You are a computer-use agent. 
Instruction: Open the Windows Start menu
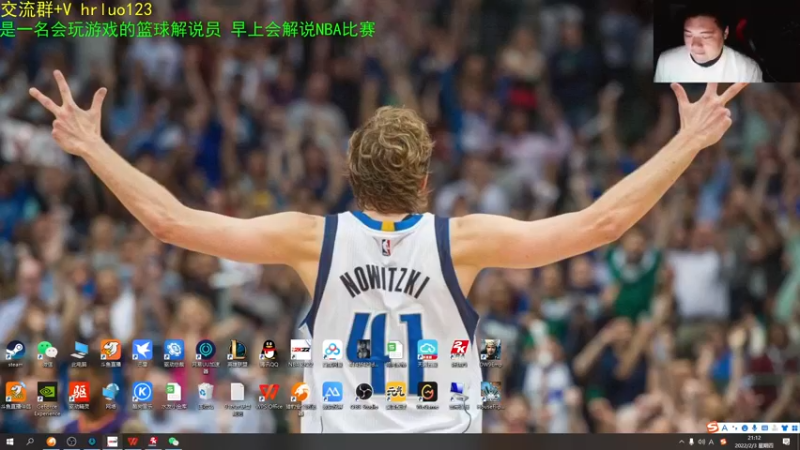[9, 442]
